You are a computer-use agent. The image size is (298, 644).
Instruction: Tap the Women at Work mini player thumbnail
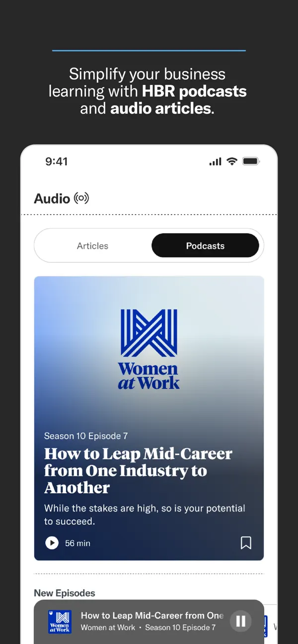click(x=60, y=622)
